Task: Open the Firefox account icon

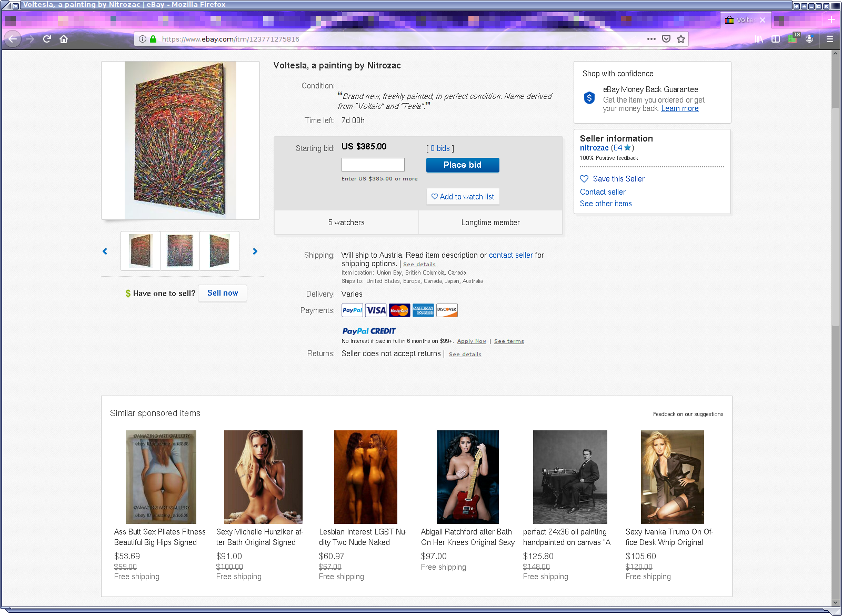Action: [x=809, y=39]
